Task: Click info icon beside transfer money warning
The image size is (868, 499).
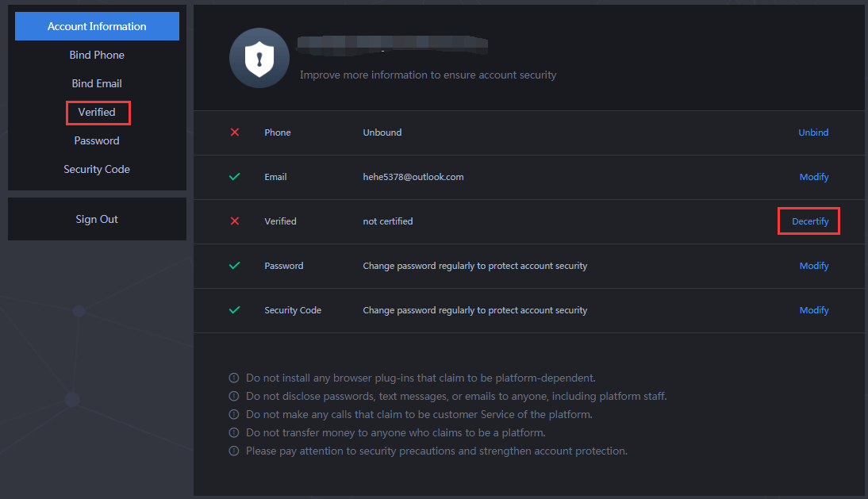Action: pos(234,433)
